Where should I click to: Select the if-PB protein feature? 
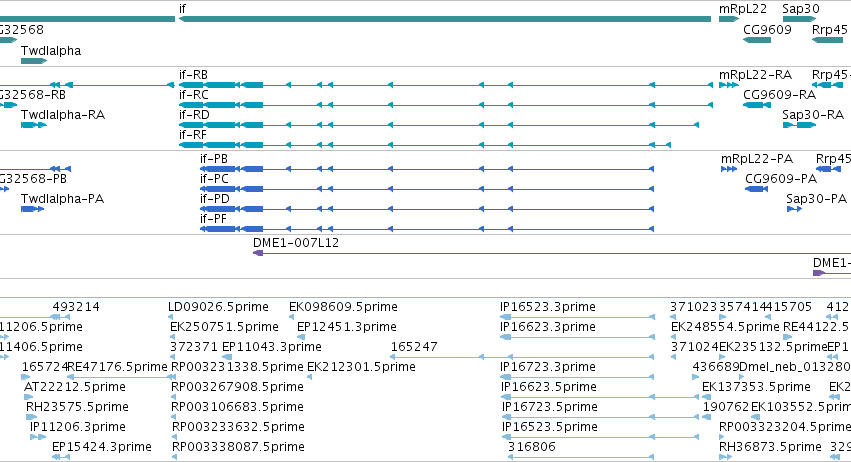(x=427, y=169)
